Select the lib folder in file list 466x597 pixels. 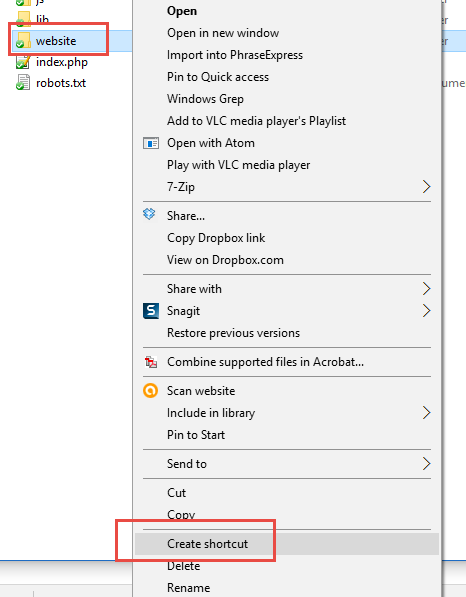33,19
